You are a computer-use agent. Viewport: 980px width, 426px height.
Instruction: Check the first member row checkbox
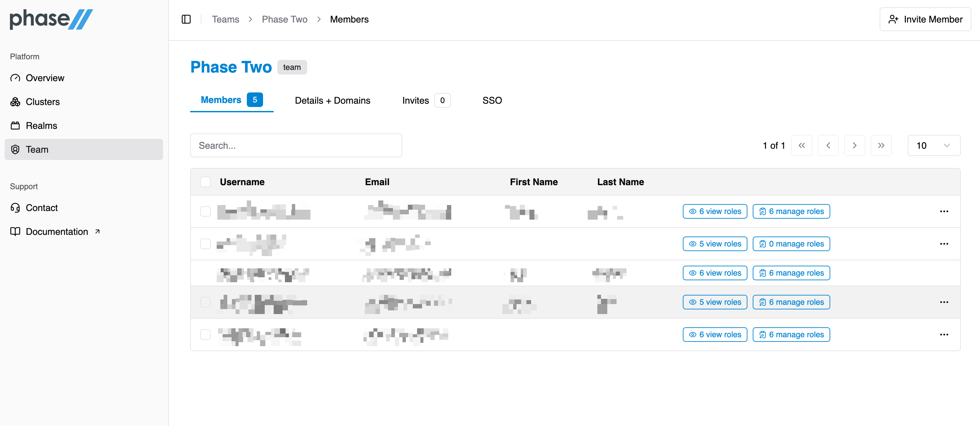[205, 211]
